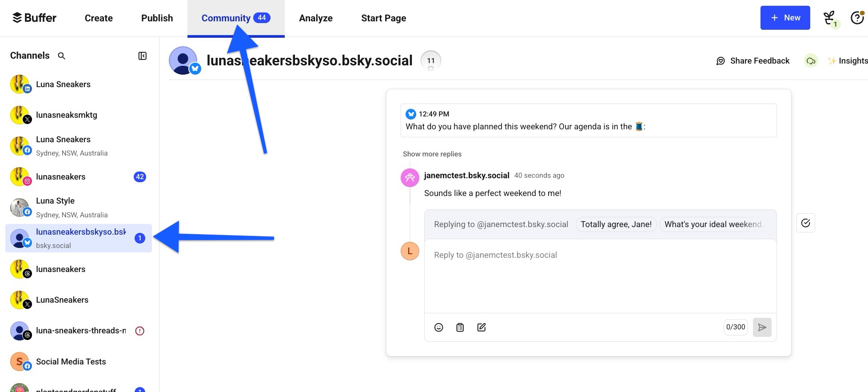Click lunasneakersbskyso profile avatar in header
Screen dimensions: 868x392
(x=183, y=60)
